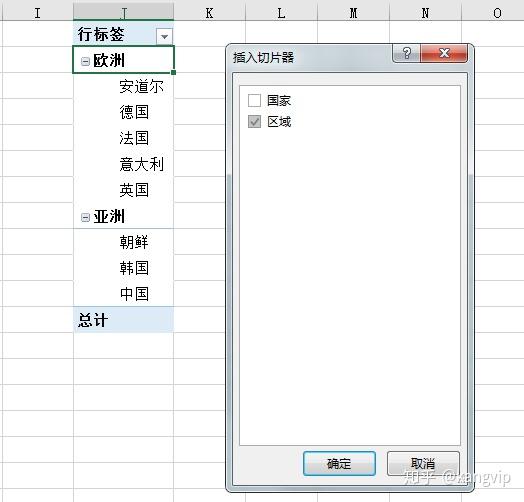Select the 安道尔 cell
Screen dimensions: 524x502
tap(123, 86)
